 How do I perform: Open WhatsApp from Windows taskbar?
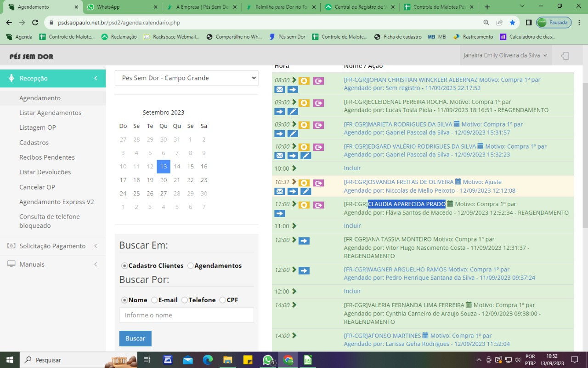268,360
